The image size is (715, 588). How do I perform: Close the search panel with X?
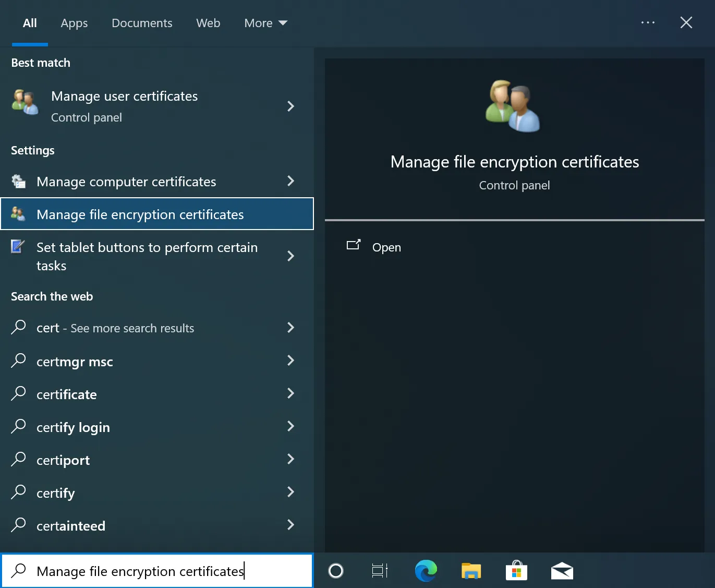coord(686,22)
